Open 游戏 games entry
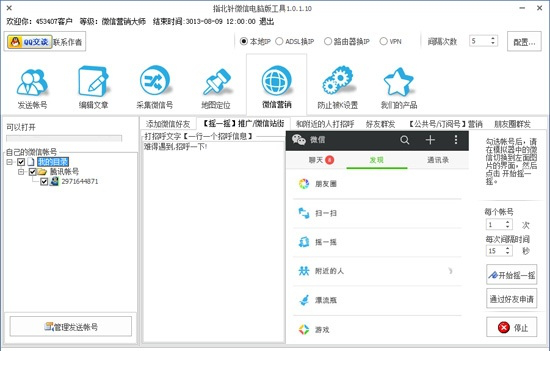The width and height of the screenshot is (550, 365). click(x=377, y=330)
